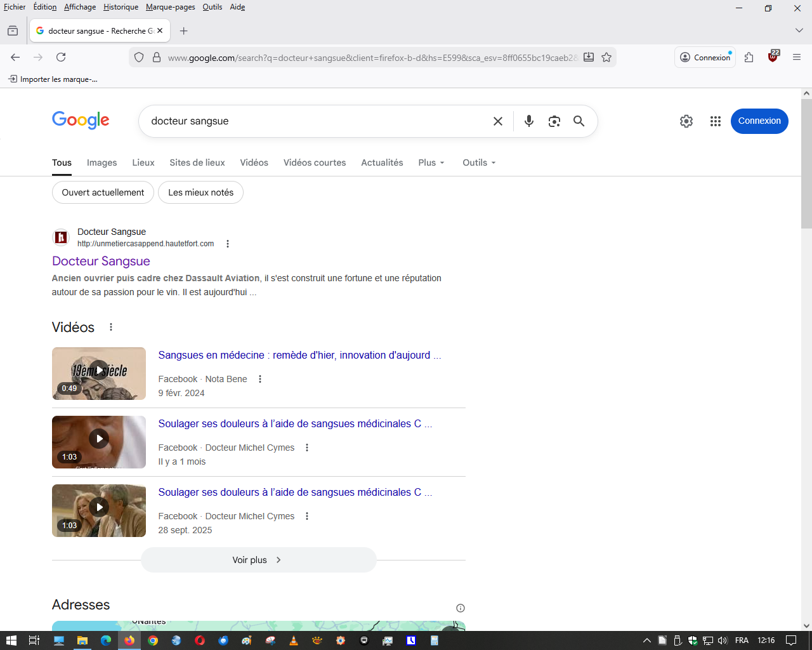Viewport: 812px width, 650px height.
Task: Open the Firefox application menu
Action: (797, 57)
